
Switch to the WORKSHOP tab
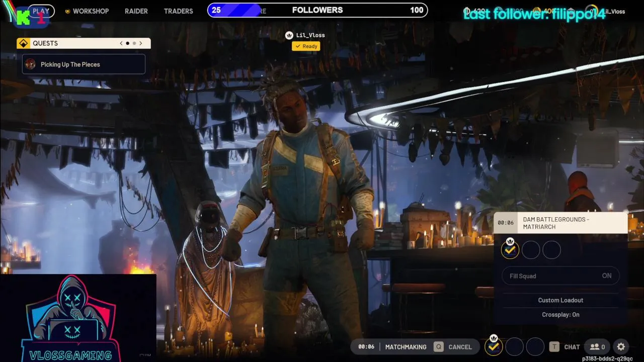click(x=91, y=11)
